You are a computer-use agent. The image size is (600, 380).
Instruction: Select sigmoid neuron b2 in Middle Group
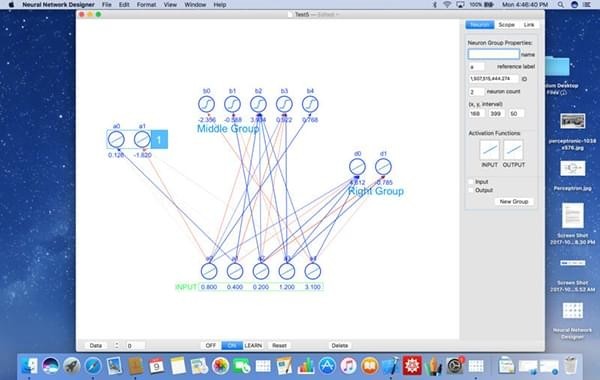point(259,104)
